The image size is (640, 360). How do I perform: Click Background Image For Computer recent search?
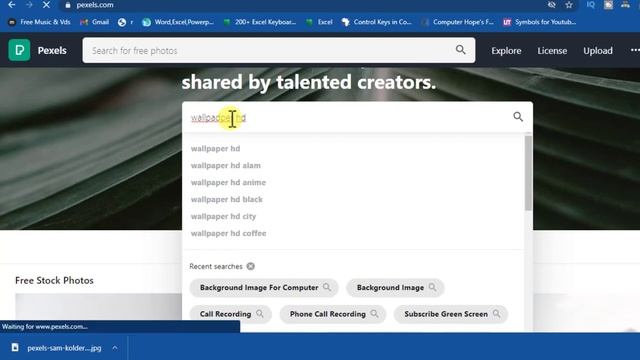[264, 287]
